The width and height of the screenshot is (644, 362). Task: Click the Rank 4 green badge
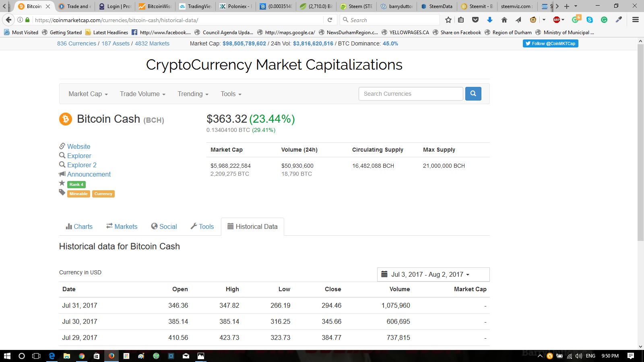tap(76, 185)
